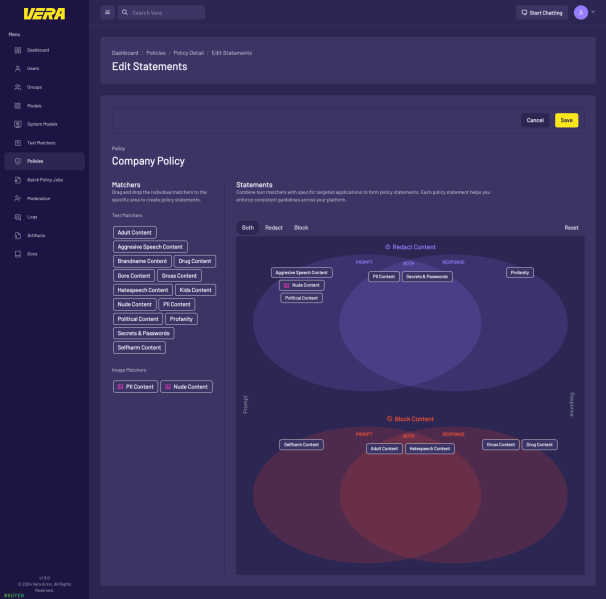606x599 pixels.
Task: Click the Groups sidebar icon
Action: point(18,87)
